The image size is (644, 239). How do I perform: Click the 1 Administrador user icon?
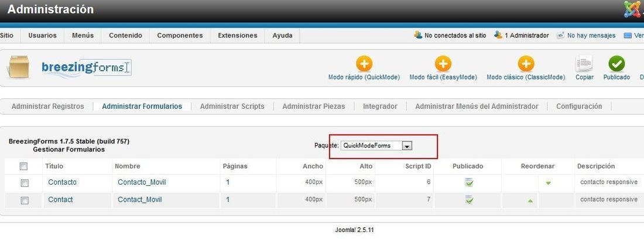(498, 35)
